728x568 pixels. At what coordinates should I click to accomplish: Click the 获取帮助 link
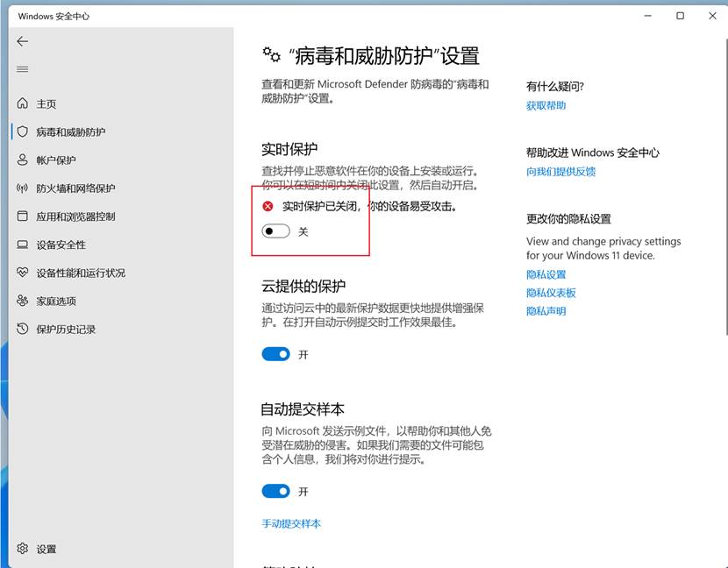[546, 106]
